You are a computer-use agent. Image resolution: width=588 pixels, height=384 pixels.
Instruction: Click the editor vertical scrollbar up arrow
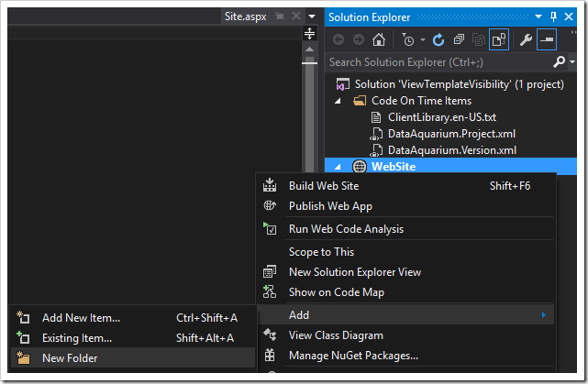click(x=309, y=49)
